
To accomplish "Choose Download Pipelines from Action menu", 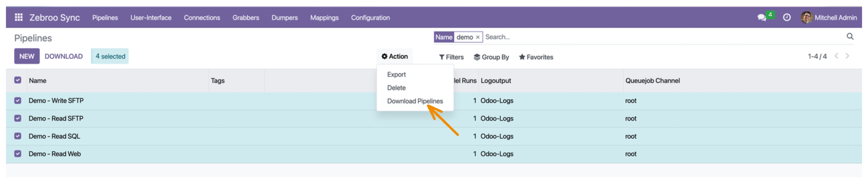I will (x=415, y=101).
